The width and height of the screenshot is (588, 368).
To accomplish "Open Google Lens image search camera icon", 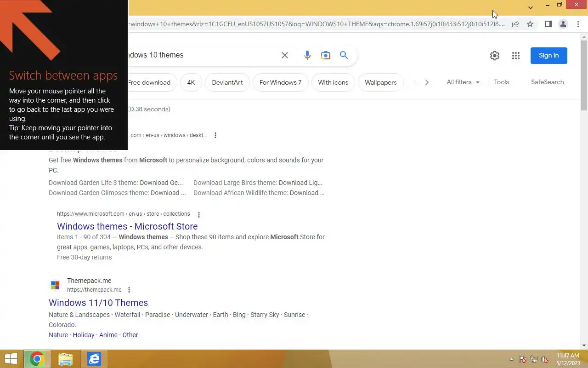I will click(x=326, y=55).
